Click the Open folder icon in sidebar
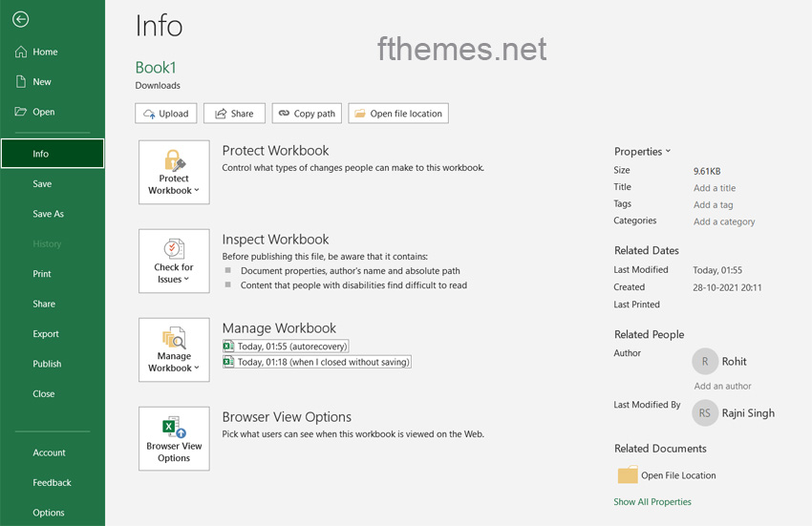812x526 pixels. (21, 112)
